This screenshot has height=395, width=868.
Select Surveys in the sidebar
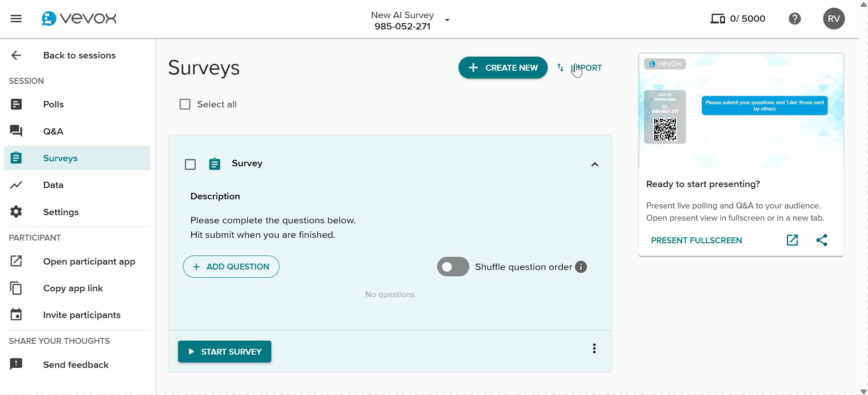click(77, 158)
